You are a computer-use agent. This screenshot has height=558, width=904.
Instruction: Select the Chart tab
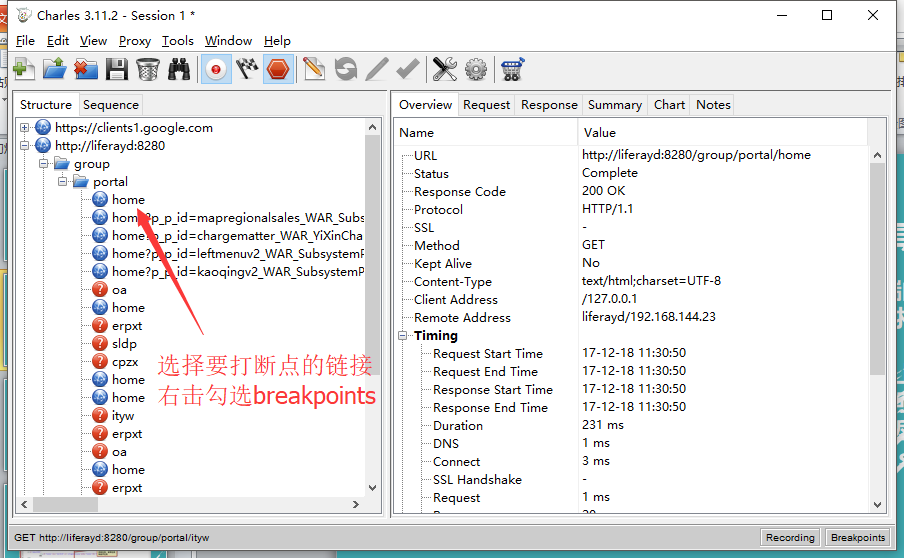(669, 105)
